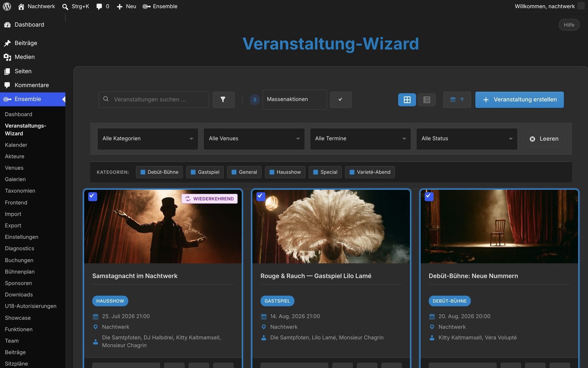The height and width of the screenshot is (368, 588).
Task: Open the Neu menu in admin bar
Action: click(126, 6)
